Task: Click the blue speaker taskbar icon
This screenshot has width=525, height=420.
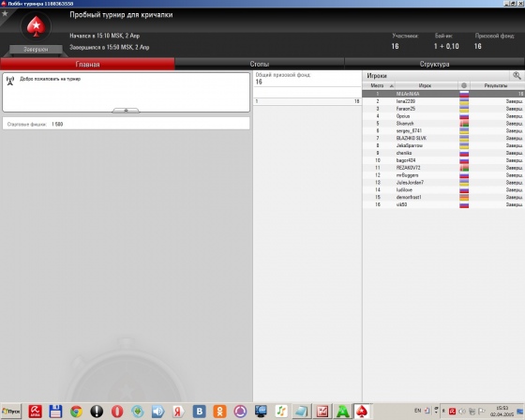Action: click(158, 412)
